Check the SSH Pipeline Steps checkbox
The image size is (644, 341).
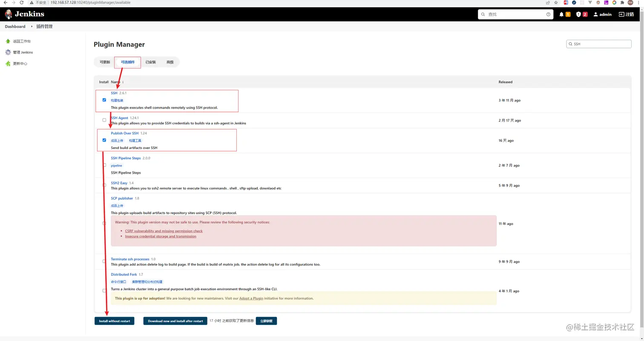pyautogui.click(x=104, y=165)
